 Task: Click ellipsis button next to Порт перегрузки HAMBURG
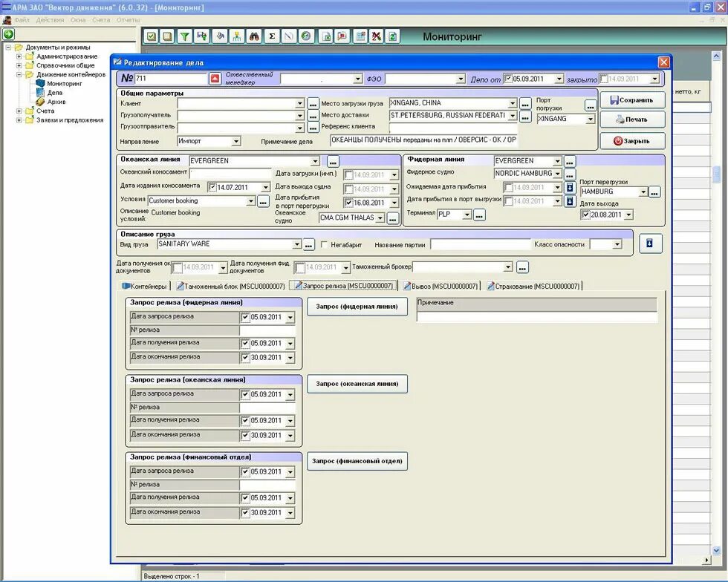(x=654, y=192)
